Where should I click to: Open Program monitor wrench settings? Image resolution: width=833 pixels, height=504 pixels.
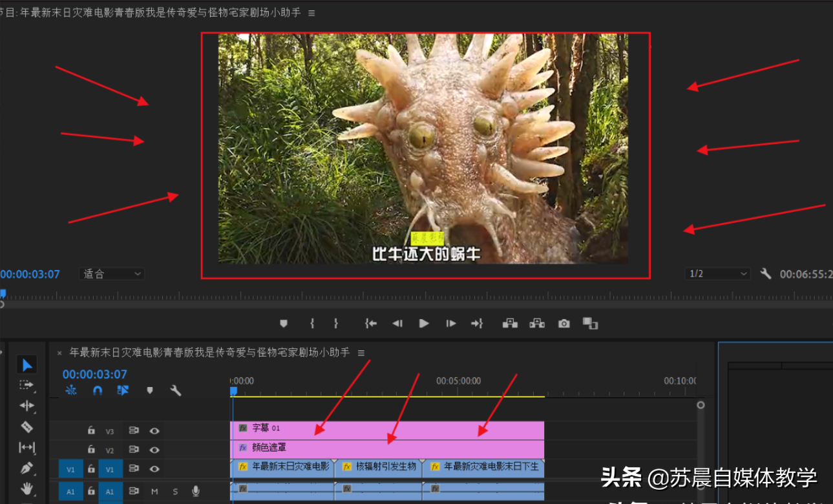(766, 274)
